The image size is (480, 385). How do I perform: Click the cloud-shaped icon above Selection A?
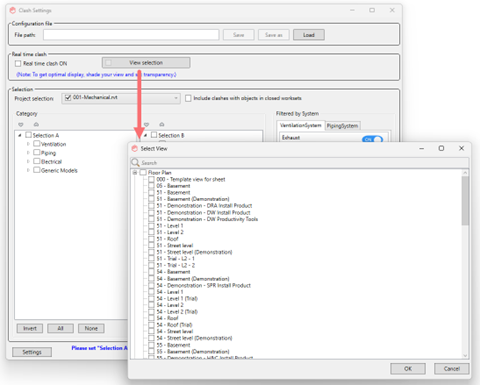pyautogui.click(x=36, y=124)
